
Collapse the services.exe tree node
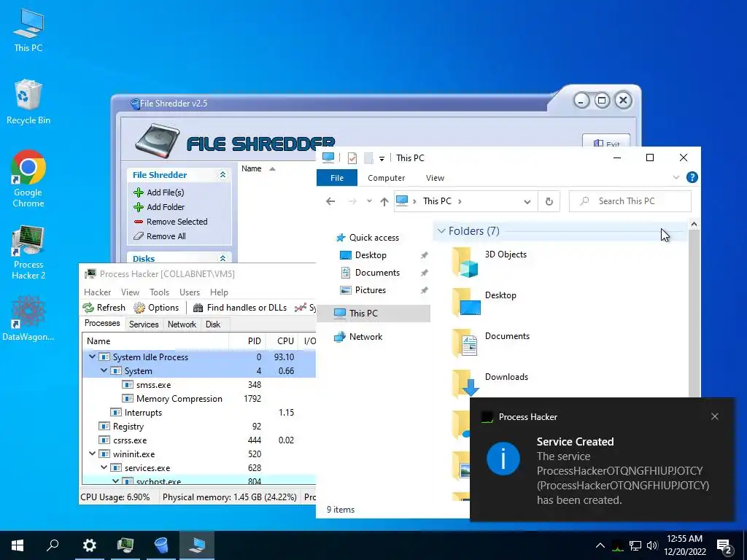tap(104, 467)
